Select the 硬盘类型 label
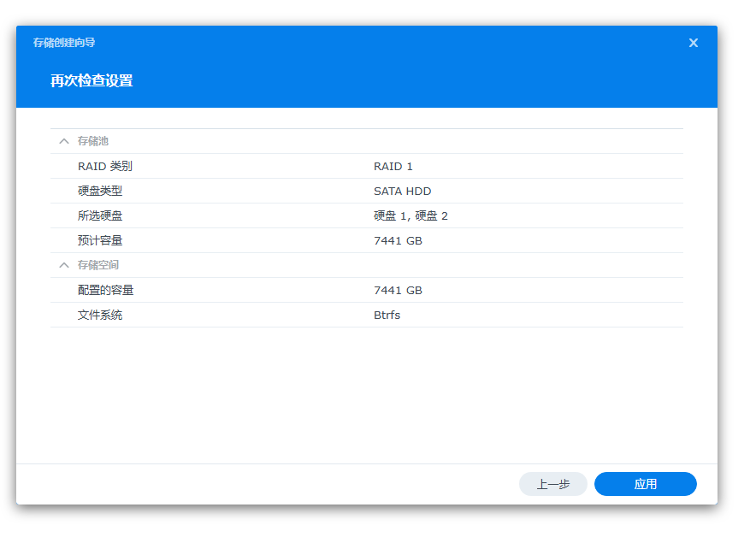The image size is (756, 537). point(99,192)
